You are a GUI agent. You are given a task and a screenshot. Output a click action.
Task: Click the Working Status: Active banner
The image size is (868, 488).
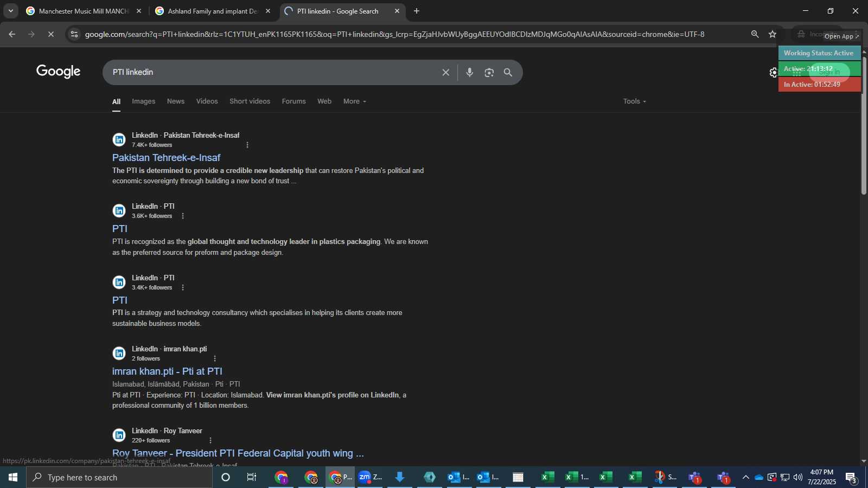pyautogui.click(x=819, y=53)
